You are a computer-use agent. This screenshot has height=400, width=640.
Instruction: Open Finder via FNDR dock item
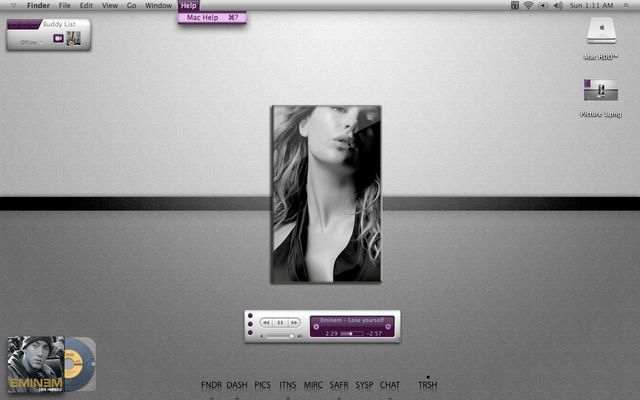click(x=211, y=385)
